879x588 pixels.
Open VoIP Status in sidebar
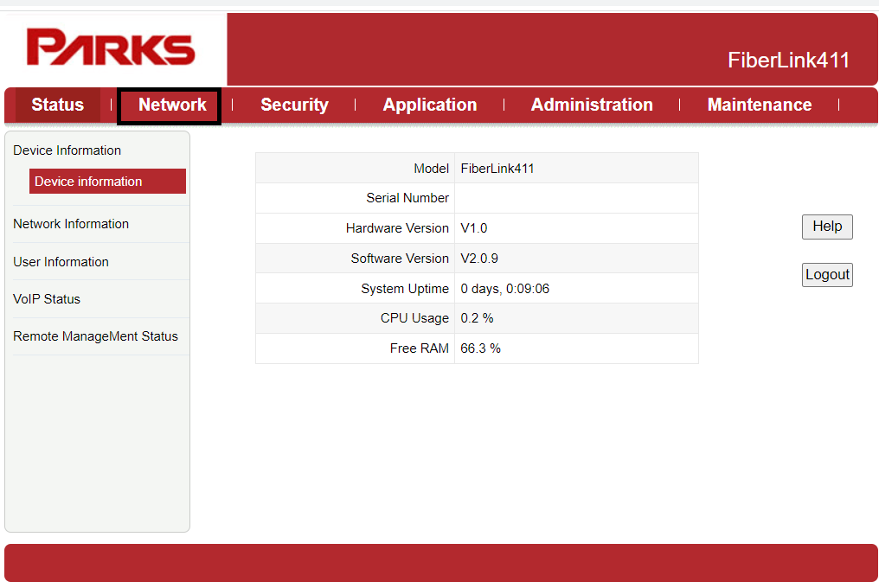[x=47, y=299]
